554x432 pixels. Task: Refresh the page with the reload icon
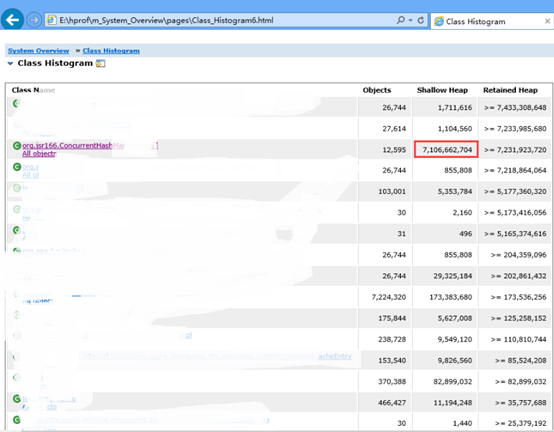coord(421,20)
